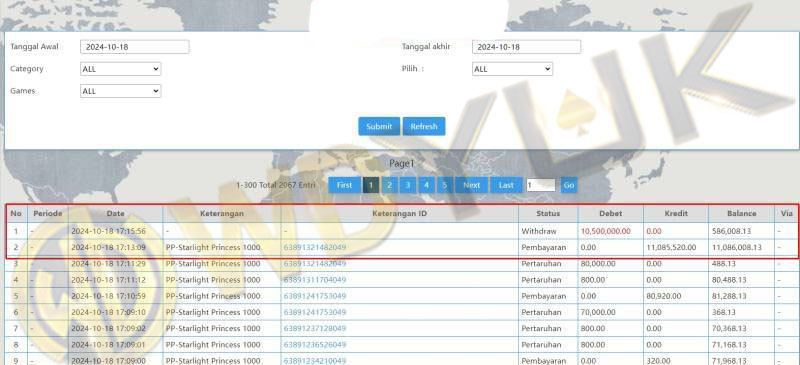Click balance value 488.13
The width and height of the screenshot is (800, 365).
(x=724, y=264)
